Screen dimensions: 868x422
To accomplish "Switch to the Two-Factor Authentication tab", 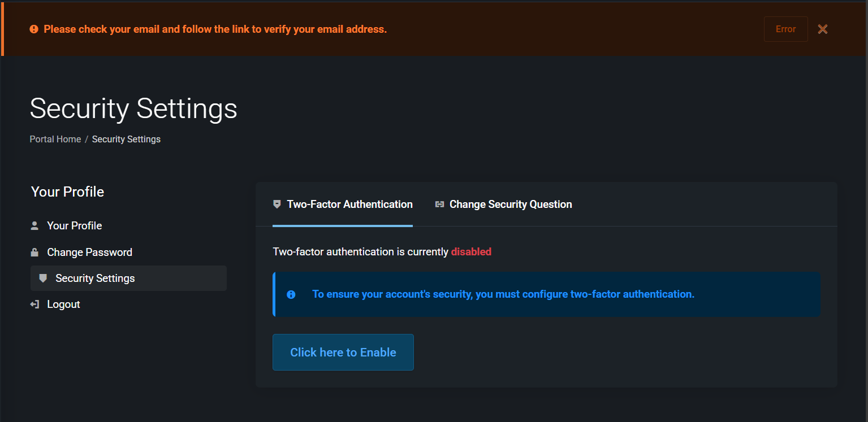I will pyautogui.click(x=349, y=205).
